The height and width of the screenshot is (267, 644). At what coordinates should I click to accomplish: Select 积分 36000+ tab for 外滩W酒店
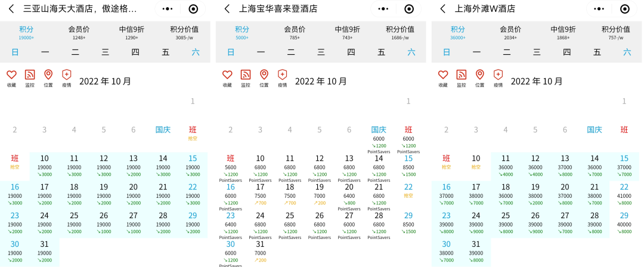[457, 32]
